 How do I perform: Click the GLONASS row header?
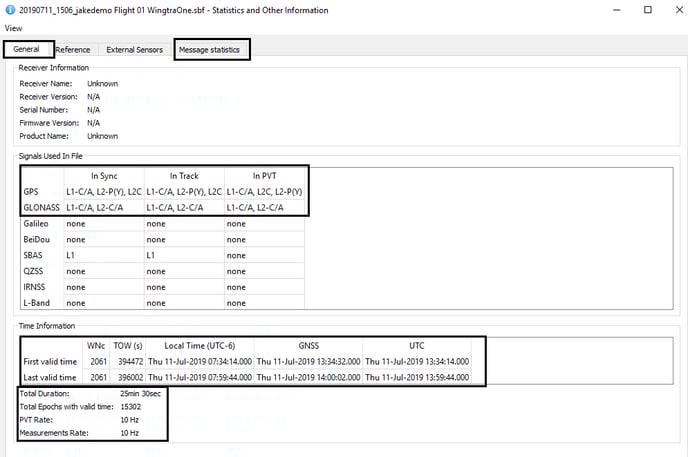[40, 206]
